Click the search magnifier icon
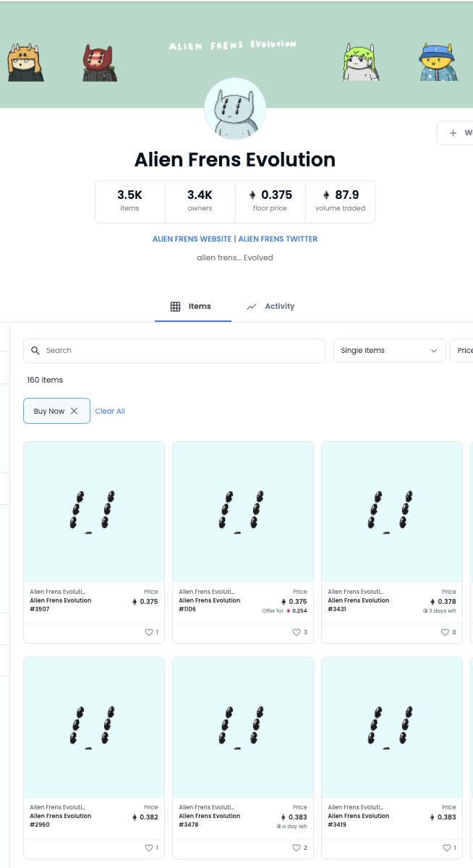473x868 pixels. coord(35,350)
